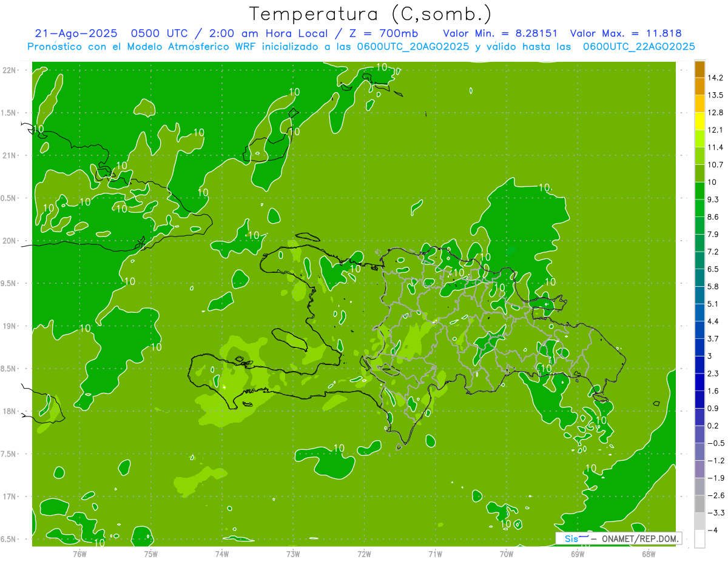The image size is (728, 562).
Task: Click the '74W' longitude label
Action: [x=222, y=554]
